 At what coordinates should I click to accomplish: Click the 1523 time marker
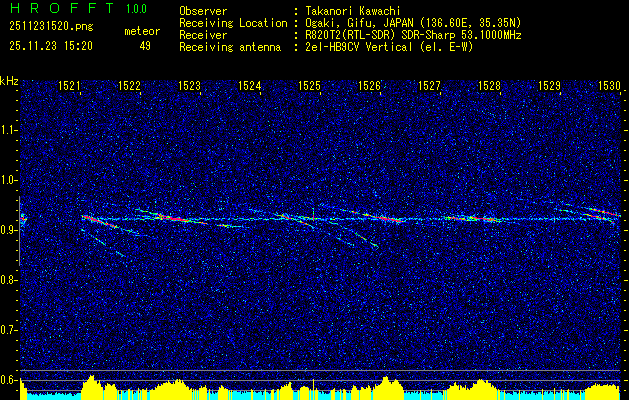coord(189,85)
